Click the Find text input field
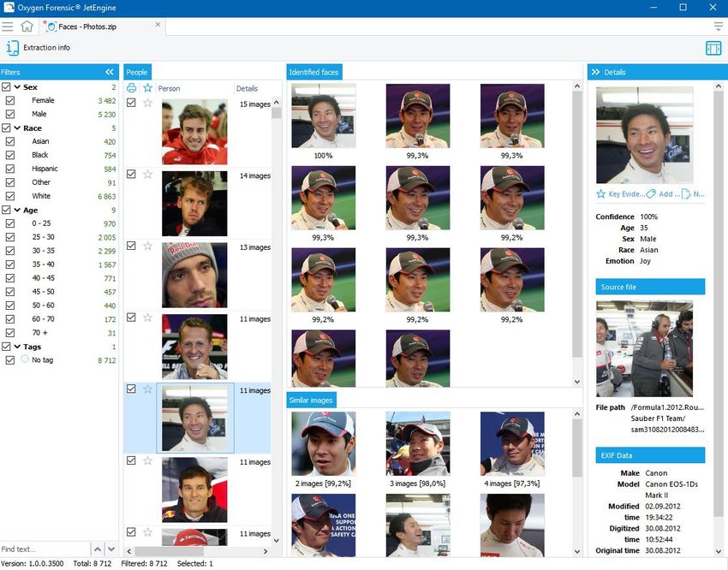 click(x=45, y=549)
